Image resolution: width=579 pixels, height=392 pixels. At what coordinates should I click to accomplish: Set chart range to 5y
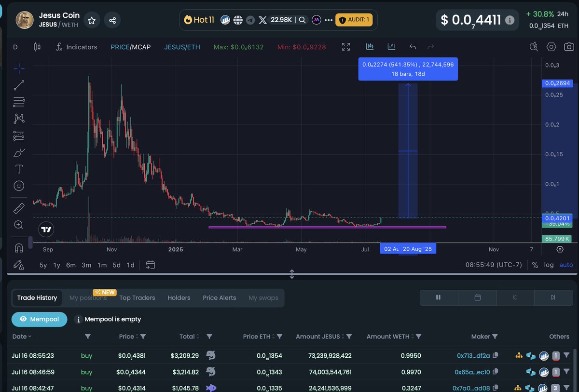43,265
